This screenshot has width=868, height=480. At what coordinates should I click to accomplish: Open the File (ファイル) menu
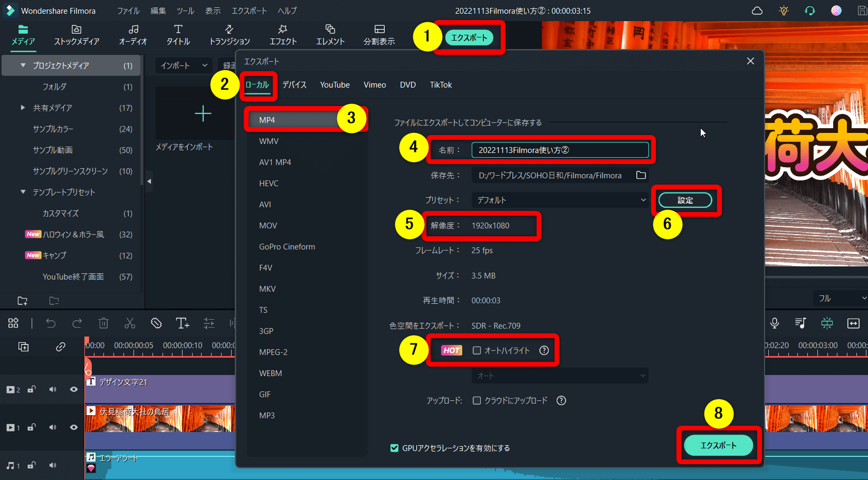coord(128,11)
